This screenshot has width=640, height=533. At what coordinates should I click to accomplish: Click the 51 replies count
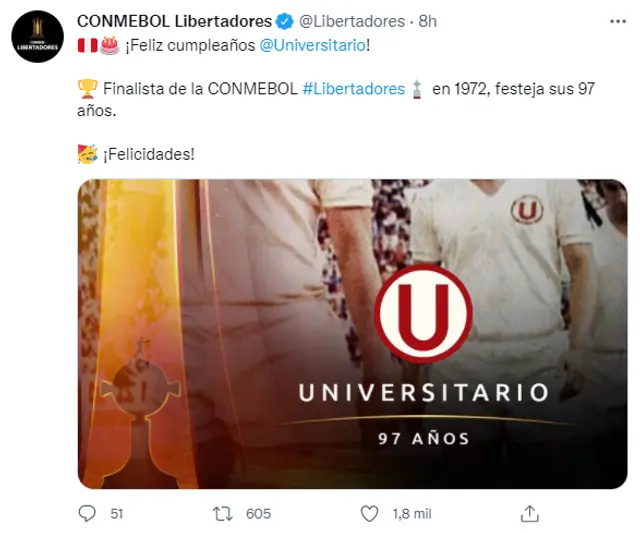coord(117,513)
